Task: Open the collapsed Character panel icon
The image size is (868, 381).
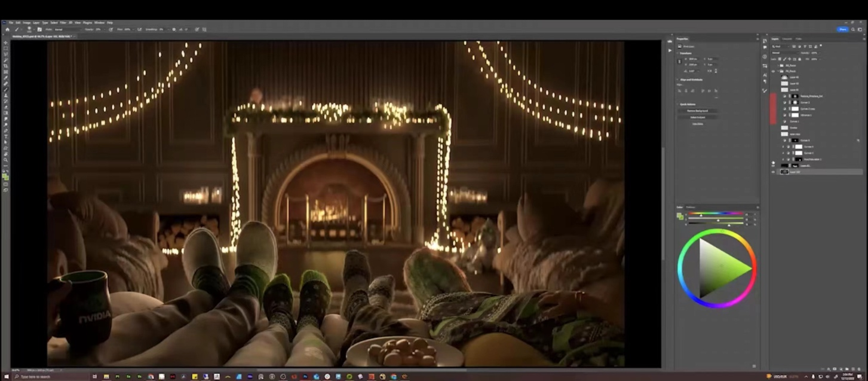Action: point(765,75)
